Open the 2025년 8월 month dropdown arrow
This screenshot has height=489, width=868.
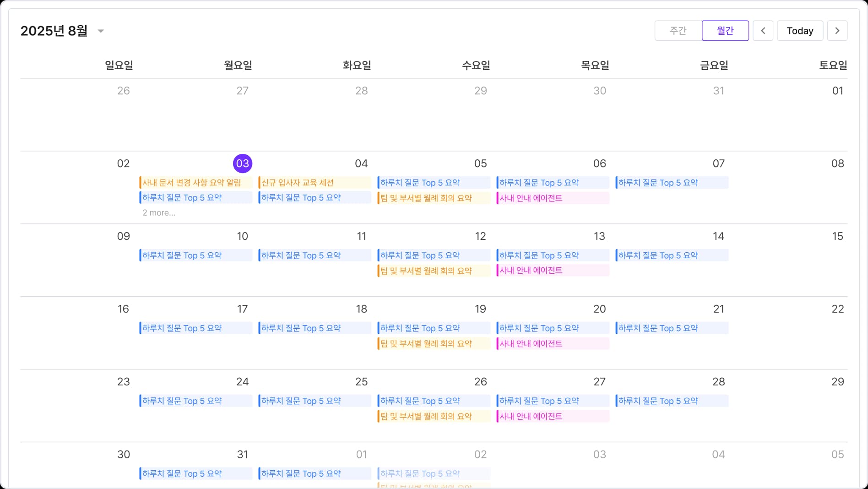coord(101,31)
